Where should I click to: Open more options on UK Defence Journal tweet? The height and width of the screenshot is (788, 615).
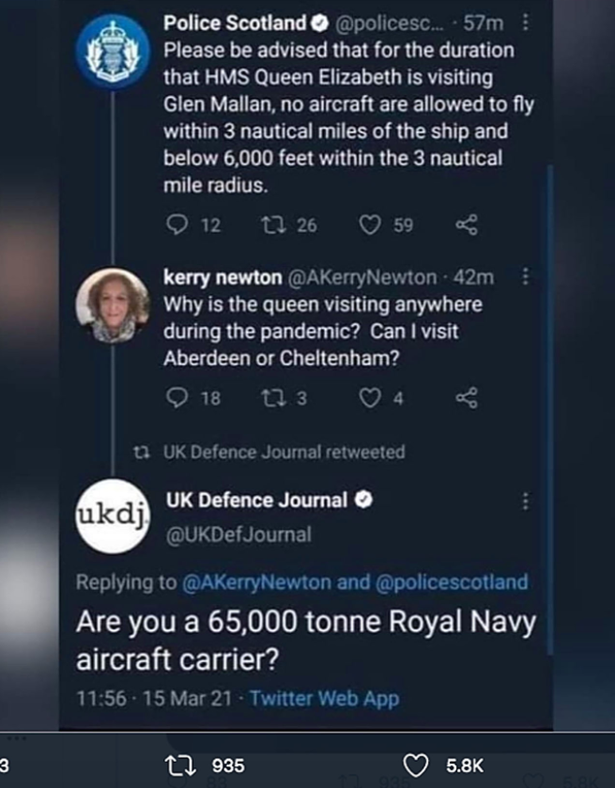[527, 501]
